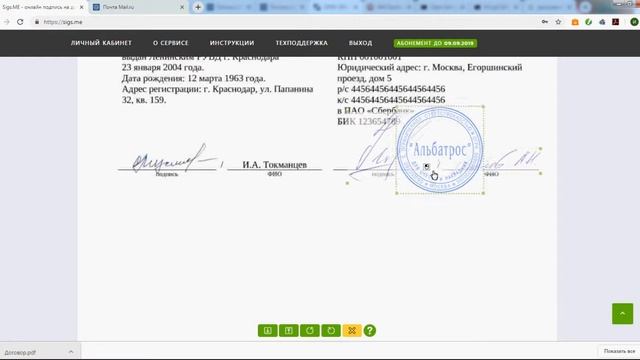Click Показать все downloads button
The image size is (640, 360).
[x=619, y=351]
